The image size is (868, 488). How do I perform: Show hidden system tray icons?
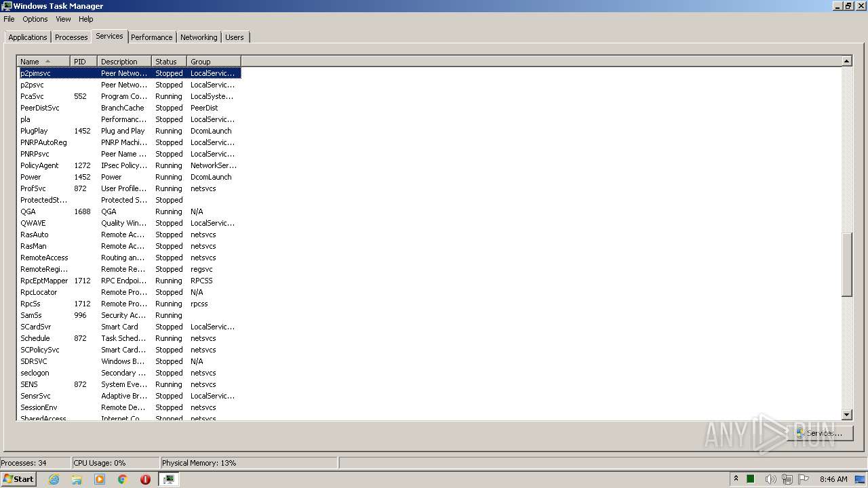tap(736, 479)
